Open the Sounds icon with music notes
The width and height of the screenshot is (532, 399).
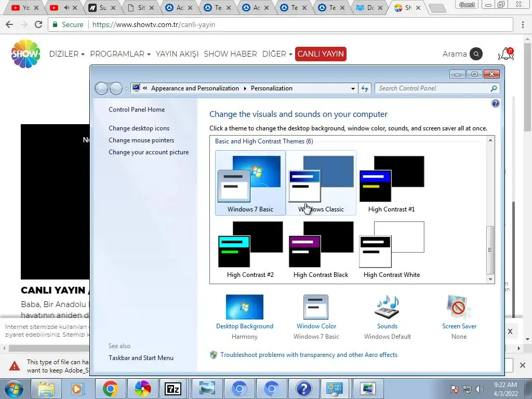387,307
